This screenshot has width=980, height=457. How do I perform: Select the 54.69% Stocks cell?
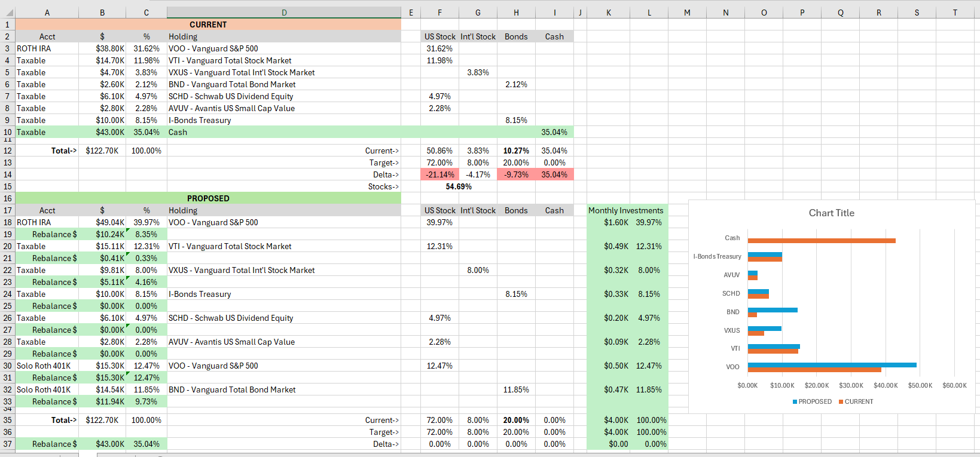coord(459,186)
